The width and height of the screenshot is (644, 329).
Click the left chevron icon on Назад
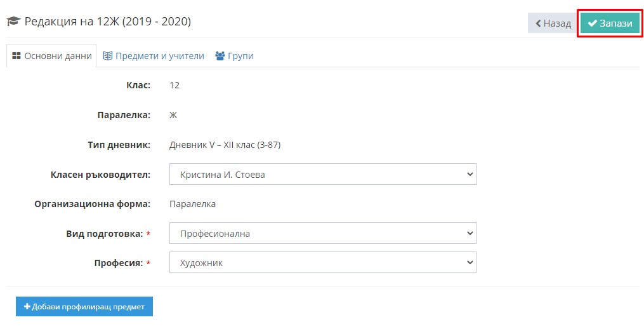click(538, 23)
